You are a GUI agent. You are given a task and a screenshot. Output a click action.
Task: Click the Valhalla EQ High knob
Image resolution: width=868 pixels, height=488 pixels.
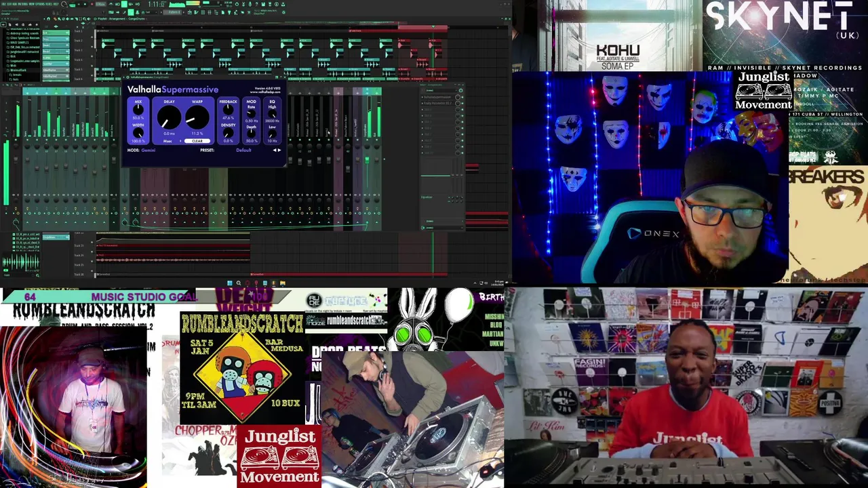273,113
